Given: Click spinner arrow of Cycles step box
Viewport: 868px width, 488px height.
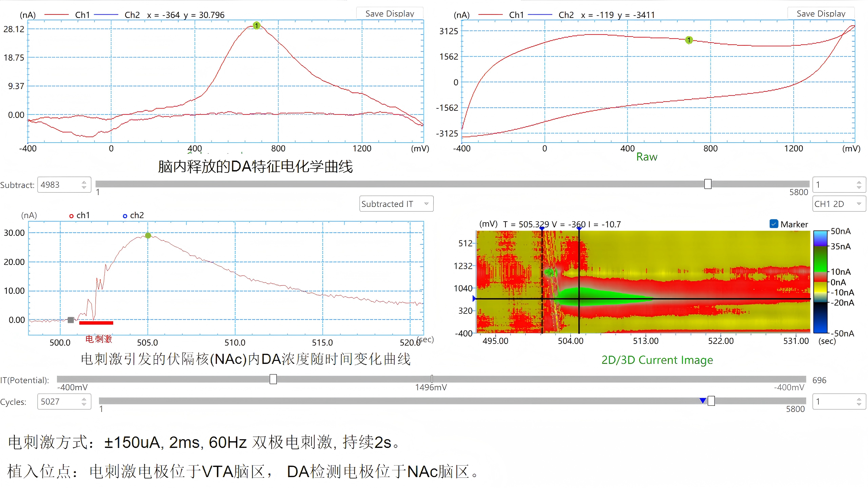Looking at the screenshot, I should point(859,399).
